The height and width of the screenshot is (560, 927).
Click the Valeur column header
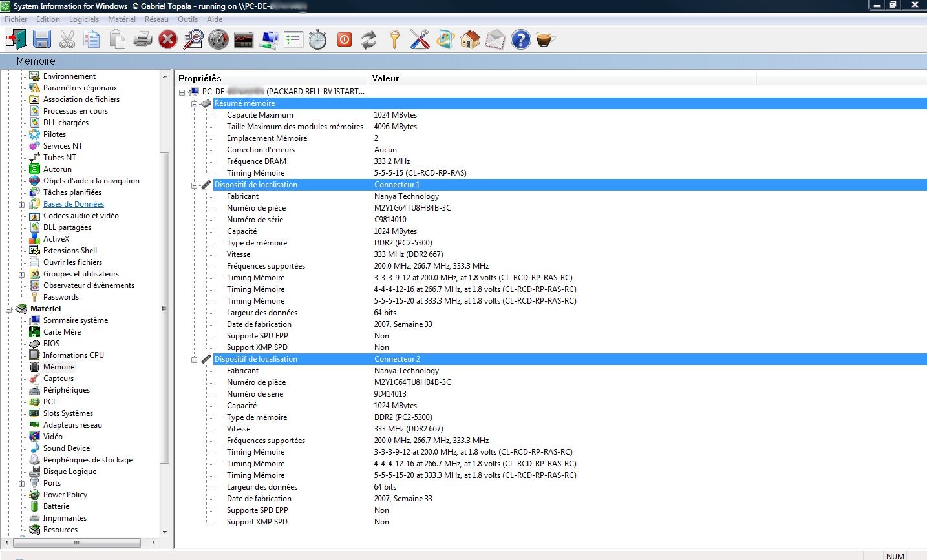pos(562,78)
